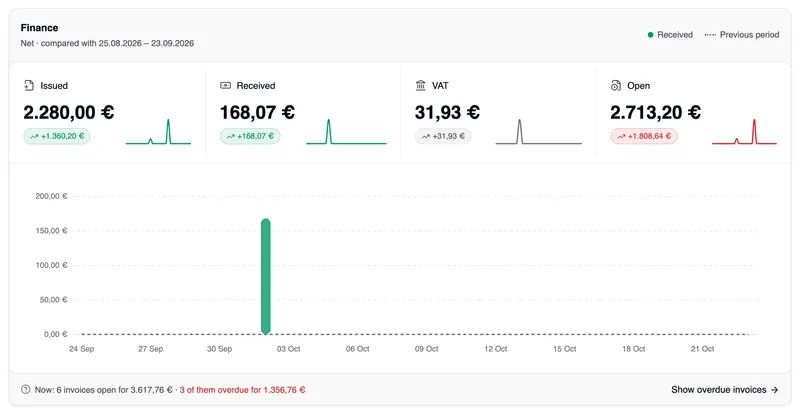Click the 24 Sep date label
This screenshot has width=800, height=414.
(x=82, y=349)
